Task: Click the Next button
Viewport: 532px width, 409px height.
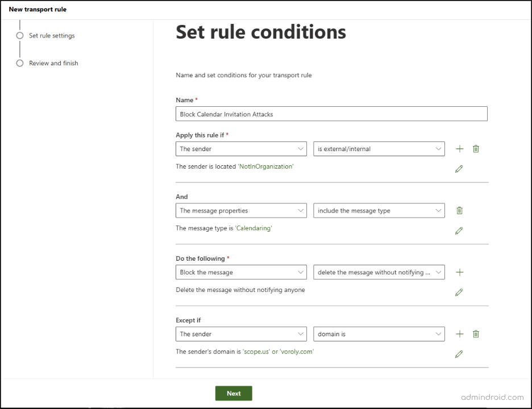Action: (x=233, y=393)
